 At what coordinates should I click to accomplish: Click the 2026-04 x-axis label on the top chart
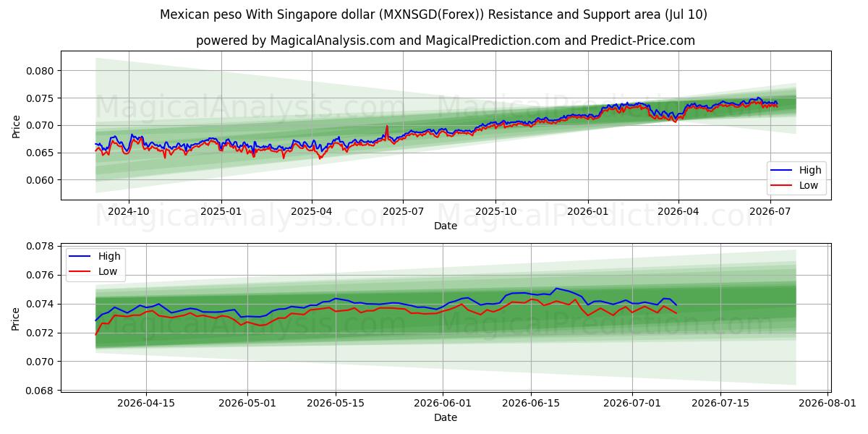pos(678,211)
